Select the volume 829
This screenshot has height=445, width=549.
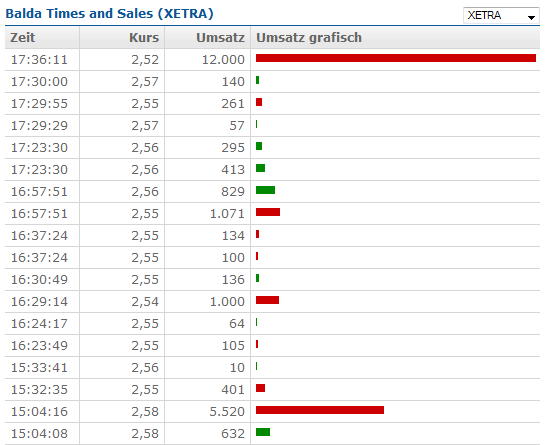[x=233, y=192]
